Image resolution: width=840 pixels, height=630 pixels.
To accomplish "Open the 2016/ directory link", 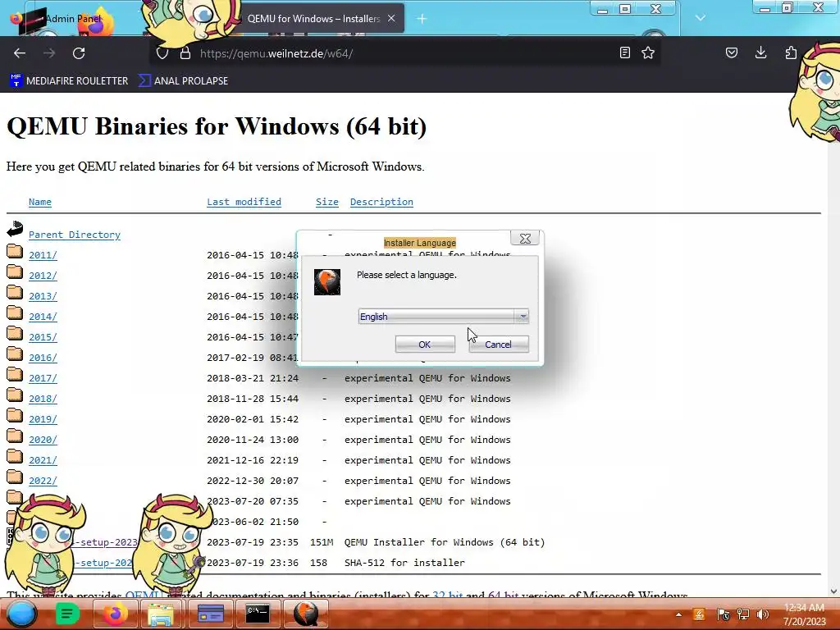I will coord(43,358).
